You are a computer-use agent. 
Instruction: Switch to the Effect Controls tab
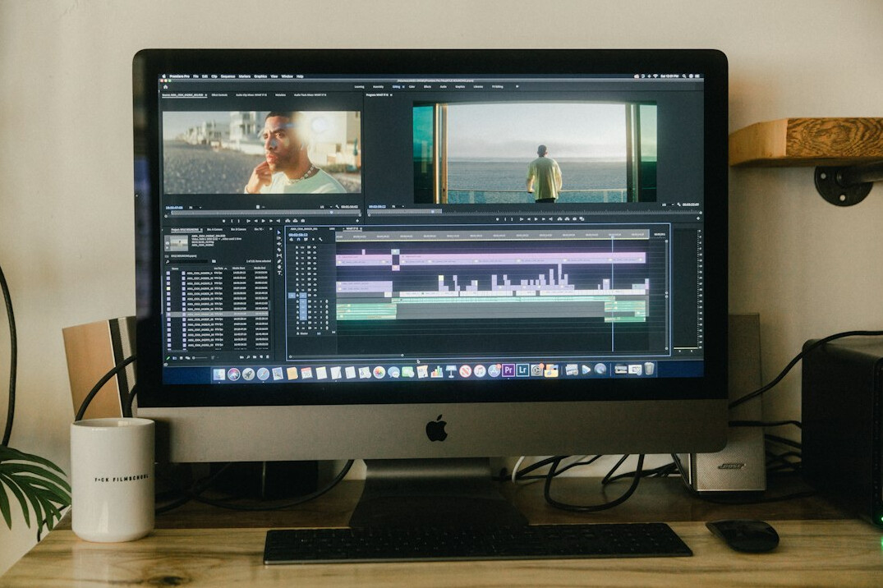[219, 94]
